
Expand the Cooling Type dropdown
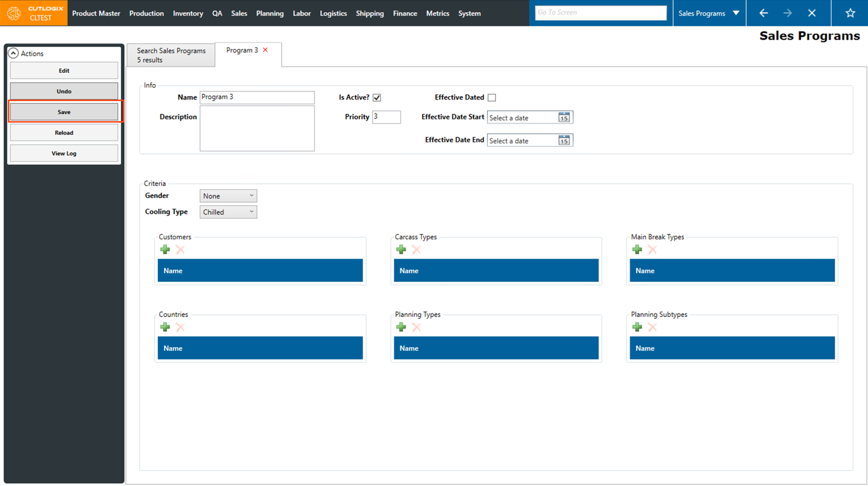coord(228,212)
